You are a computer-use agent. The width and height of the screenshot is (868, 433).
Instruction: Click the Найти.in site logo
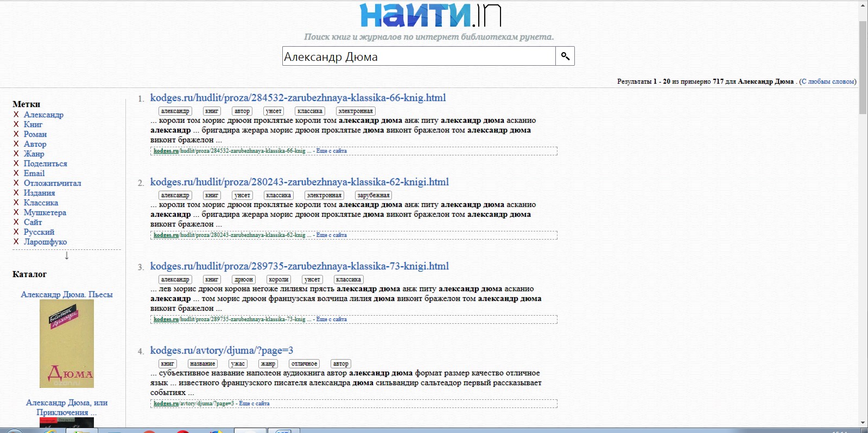(x=430, y=15)
